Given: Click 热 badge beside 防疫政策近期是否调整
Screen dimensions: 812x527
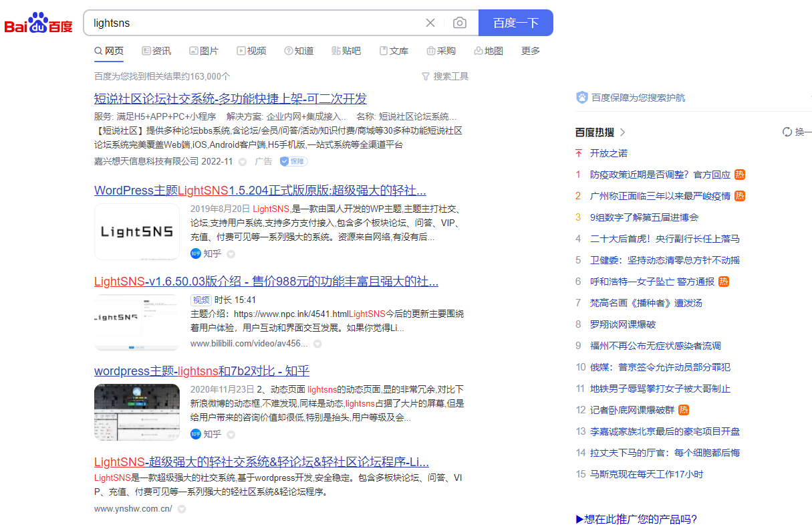Looking at the screenshot, I should pos(740,175).
